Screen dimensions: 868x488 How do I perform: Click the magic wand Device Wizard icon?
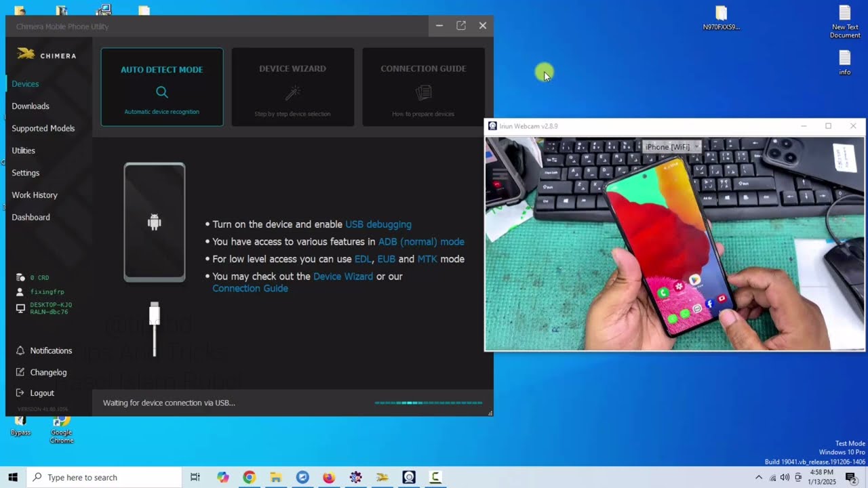coord(293,92)
